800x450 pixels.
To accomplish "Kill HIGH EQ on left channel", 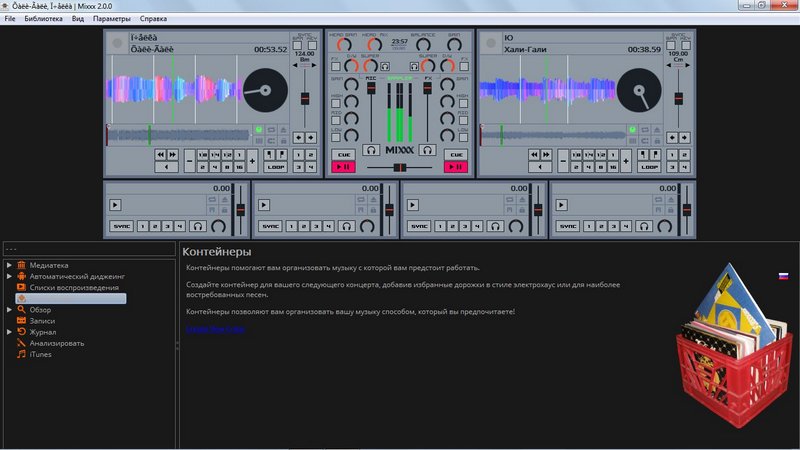I will coord(336,103).
